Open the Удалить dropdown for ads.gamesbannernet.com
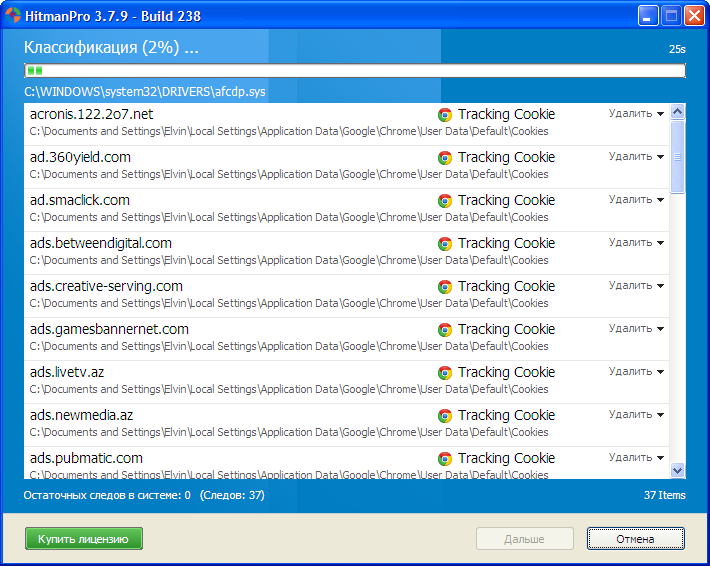Image resolution: width=710 pixels, height=566 pixels. pos(636,328)
